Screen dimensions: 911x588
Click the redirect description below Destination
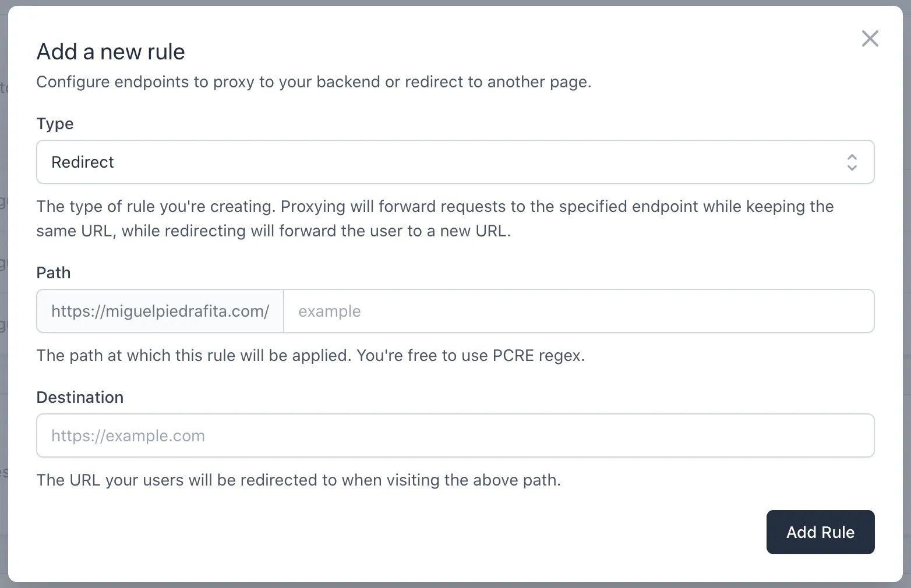click(298, 480)
